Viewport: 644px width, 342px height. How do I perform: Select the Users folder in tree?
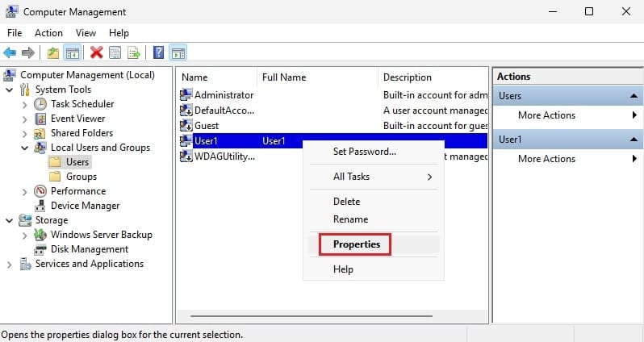point(77,162)
